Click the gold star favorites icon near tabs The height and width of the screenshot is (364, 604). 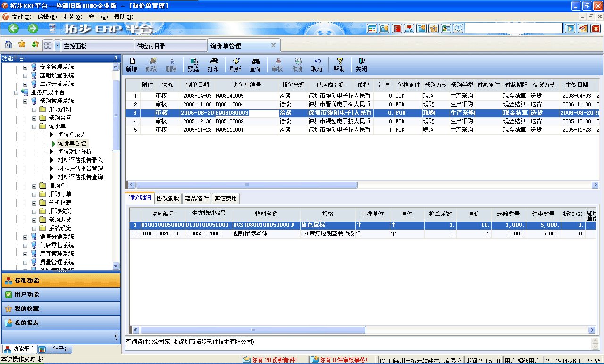(x=21, y=45)
